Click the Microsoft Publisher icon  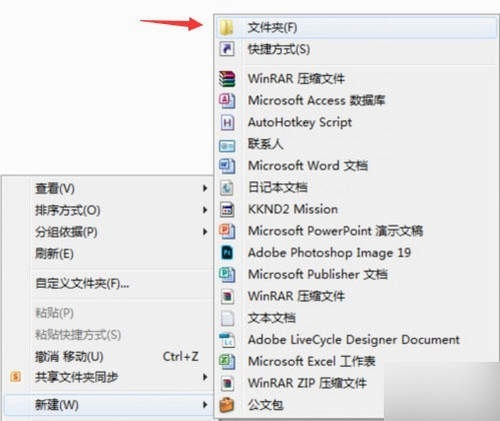tap(227, 275)
